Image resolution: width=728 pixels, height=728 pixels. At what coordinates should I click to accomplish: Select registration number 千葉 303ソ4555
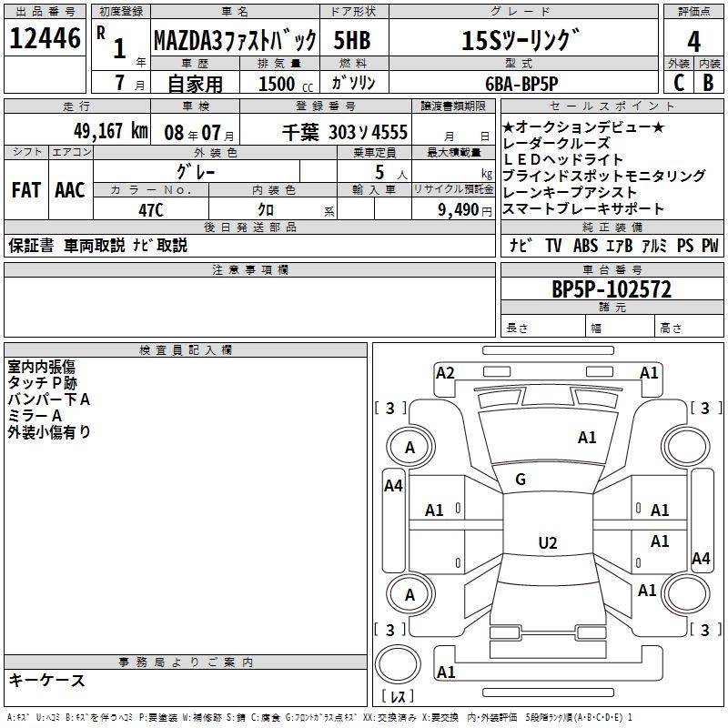[x=345, y=132]
